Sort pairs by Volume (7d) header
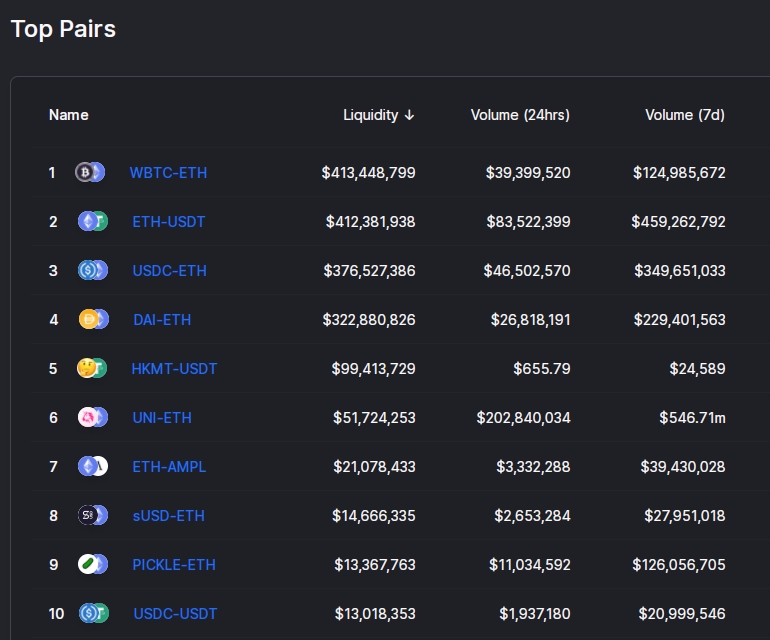Viewport: 770px width, 640px height. 685,115
